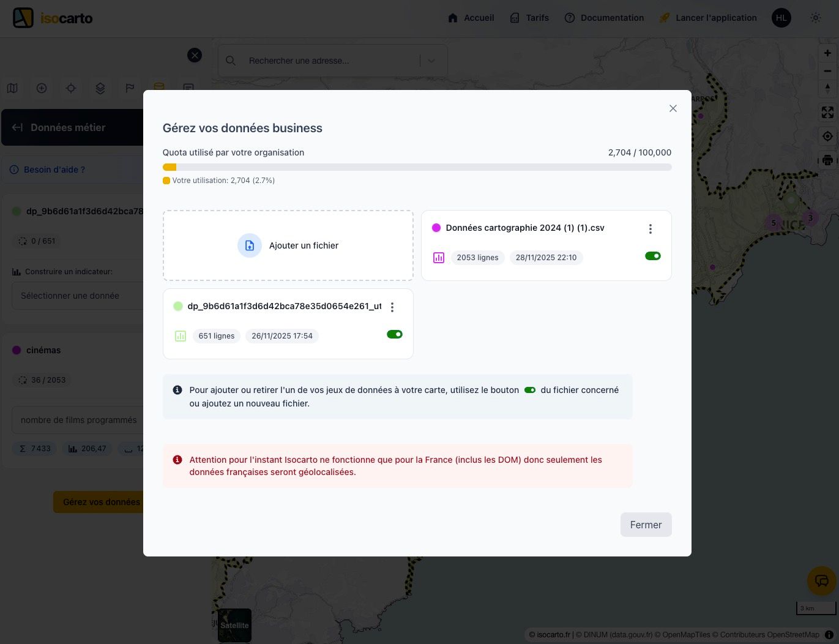
Task: Click the file upload icon in Ajouter un fichier
Action: pyautogui.click(x=250, y=245)
